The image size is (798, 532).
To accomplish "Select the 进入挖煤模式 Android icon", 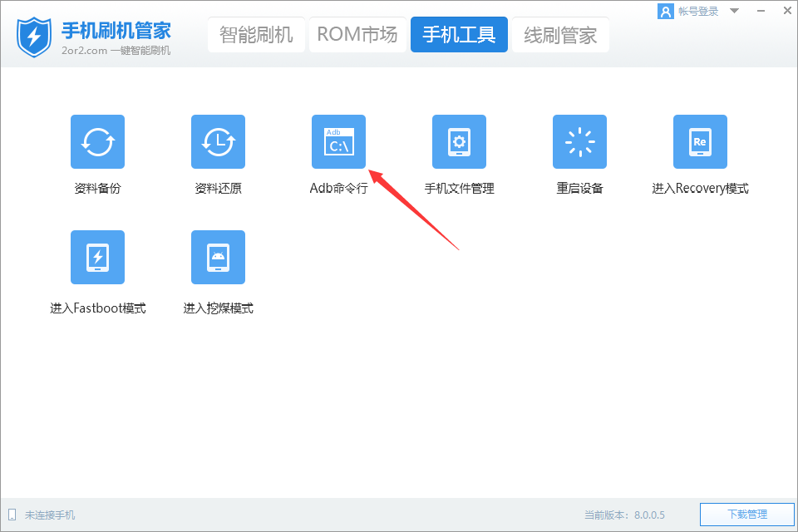I will [x=218, y=258].
